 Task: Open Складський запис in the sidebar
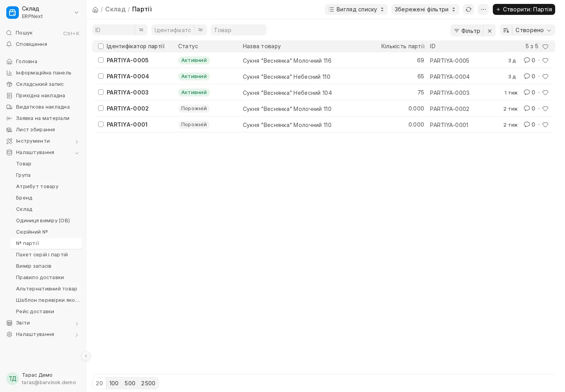click(43, 84)
